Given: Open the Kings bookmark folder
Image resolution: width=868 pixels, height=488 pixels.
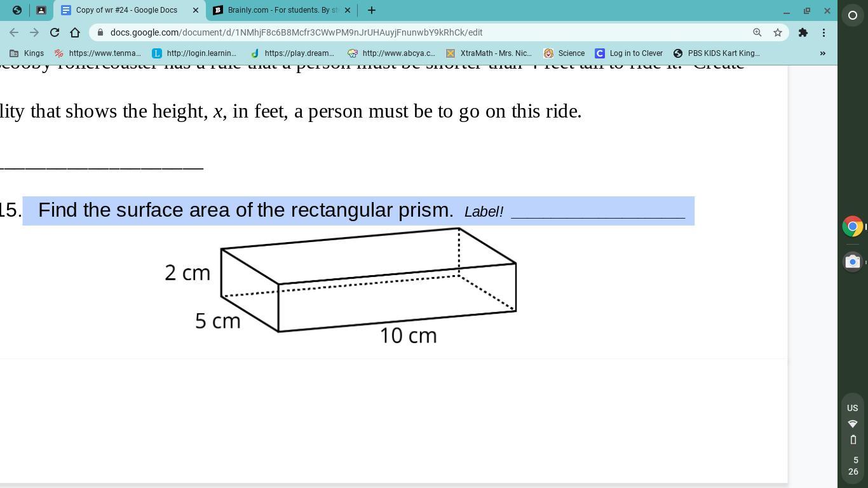Looking at the screenshot, I should [x=27, y=53].
